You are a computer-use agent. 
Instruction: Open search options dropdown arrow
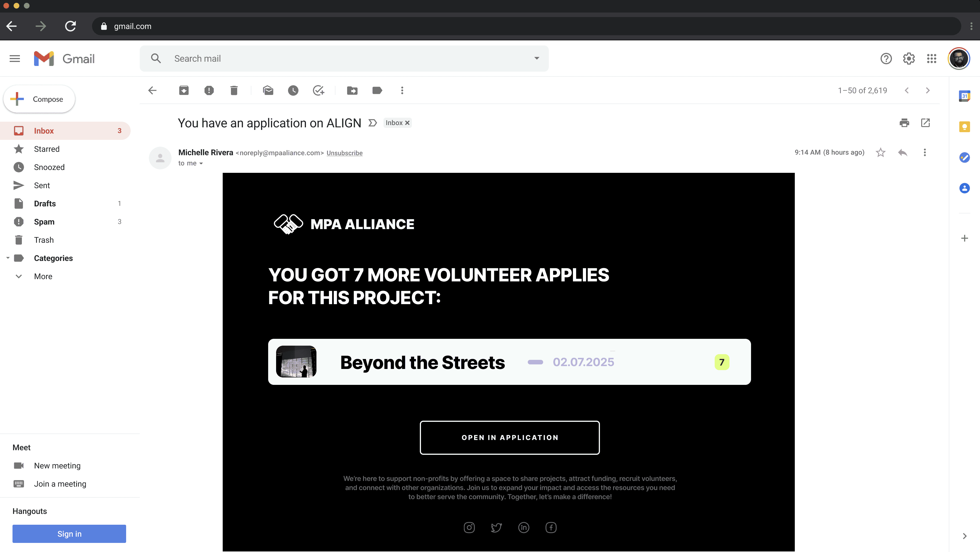coord(536,59)
